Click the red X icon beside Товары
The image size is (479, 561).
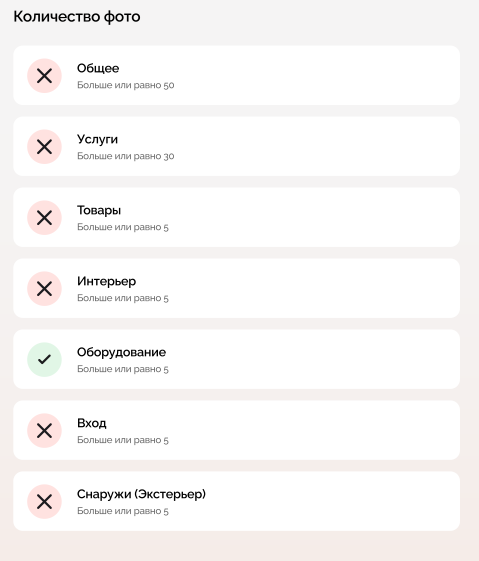pos(44,218)
